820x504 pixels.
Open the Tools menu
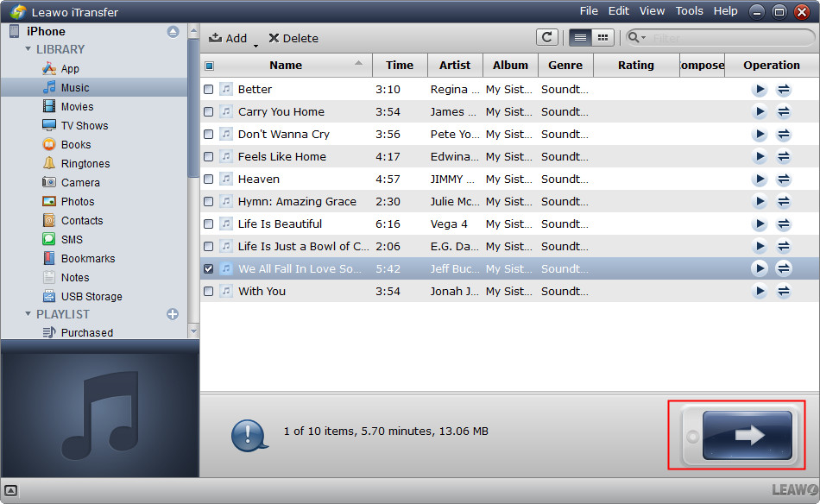click(689, 11)
